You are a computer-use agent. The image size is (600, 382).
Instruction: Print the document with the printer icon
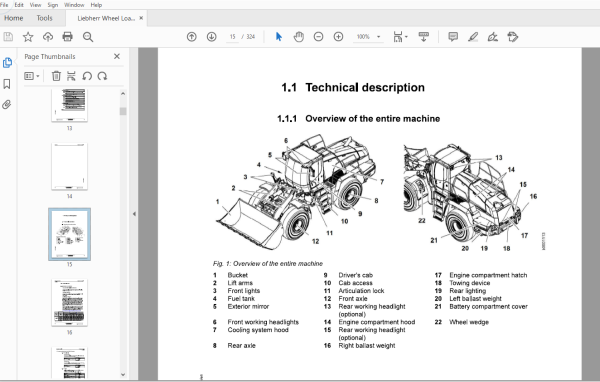click(x=67, y=37)
